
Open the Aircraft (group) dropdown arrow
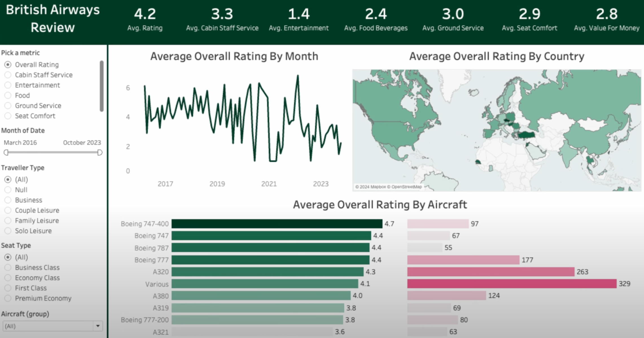[x=98, y=326]
